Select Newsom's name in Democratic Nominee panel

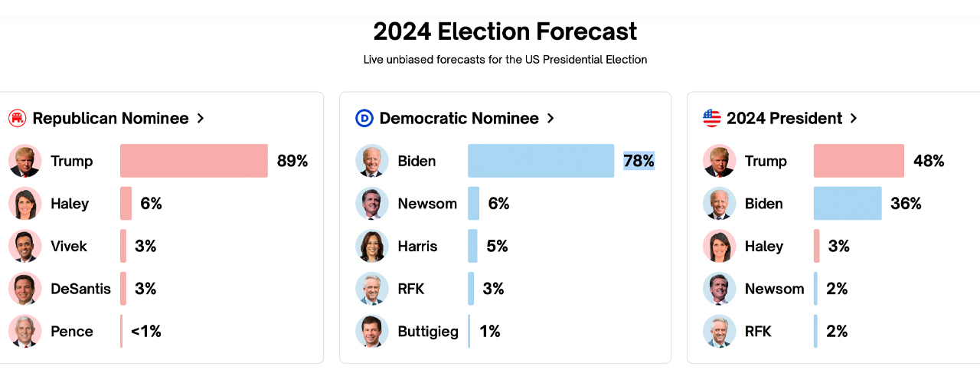[427, 204]
